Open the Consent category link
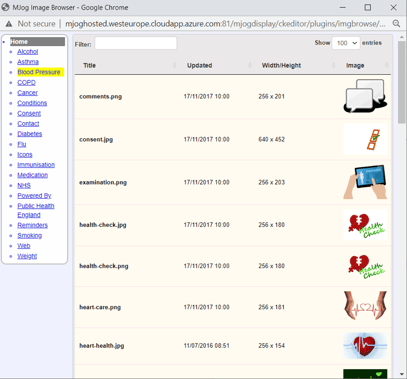The image size is (407, 379). pyautogui.click(x=29, y=114)
